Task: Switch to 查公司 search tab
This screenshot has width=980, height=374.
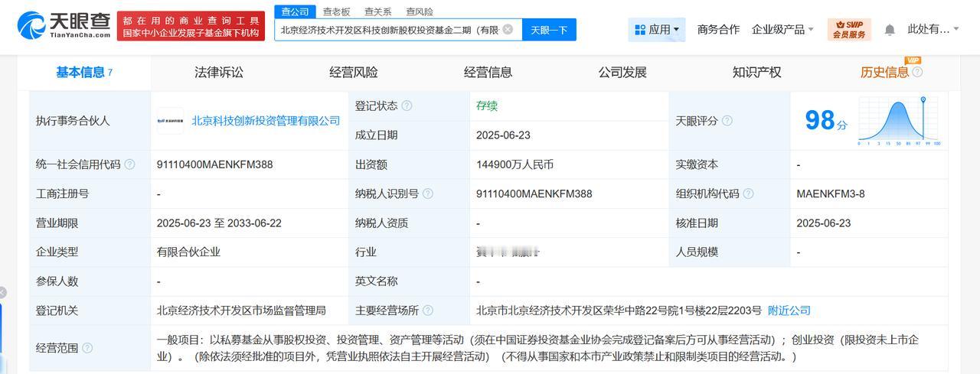Action: (x=295, y=11)
